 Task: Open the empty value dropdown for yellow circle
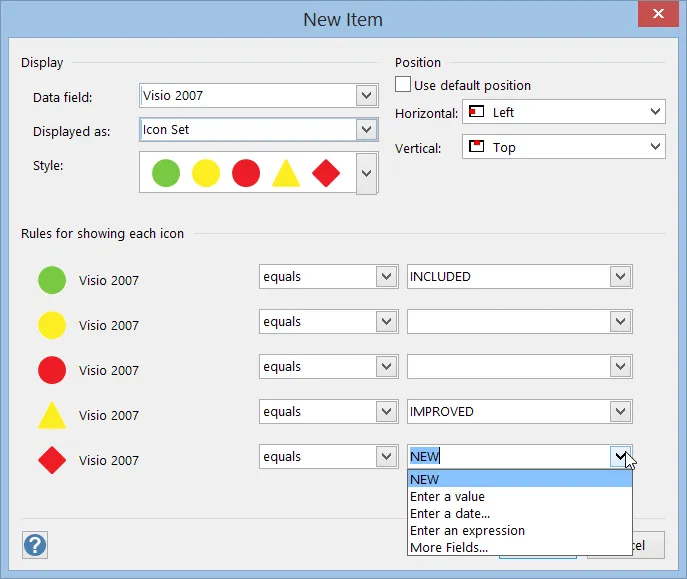tap(620, 321)
